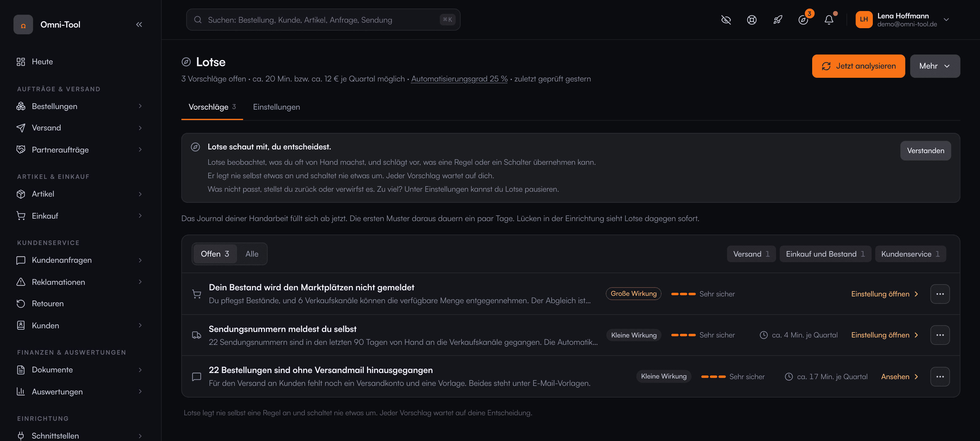Open the more-options menu for the Bestand suggestion
Viewport: 980px width, 441px height.
click(x=940, y=294)
